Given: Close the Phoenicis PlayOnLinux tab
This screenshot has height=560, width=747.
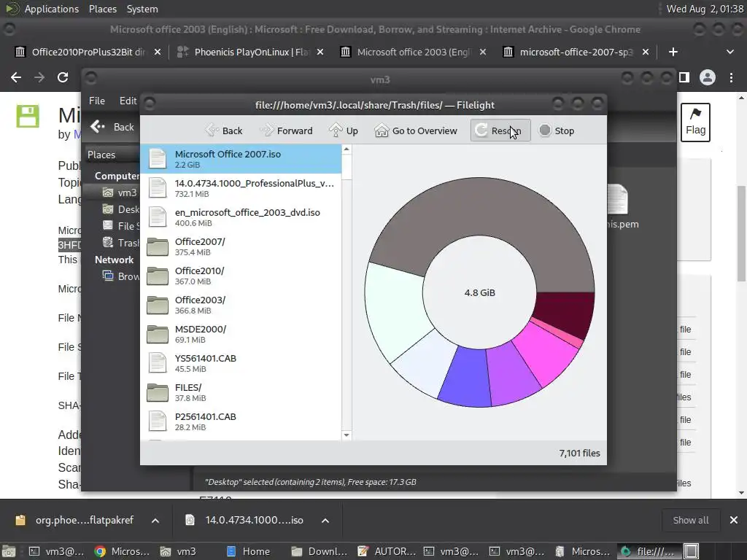Looking at the screenshot, I should click(x=320, y=52).
